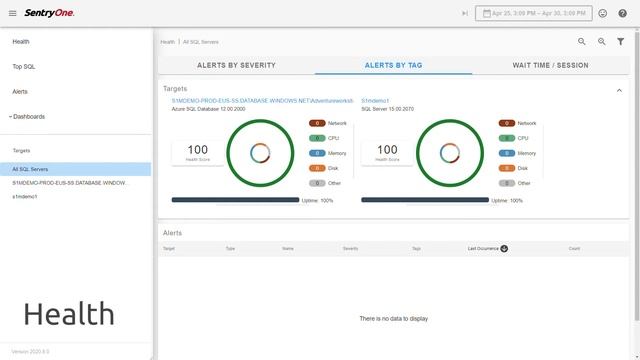Click CPU tag badge for Azure database
Viewport: 640px width, 360px height.
tap(317, 138)
